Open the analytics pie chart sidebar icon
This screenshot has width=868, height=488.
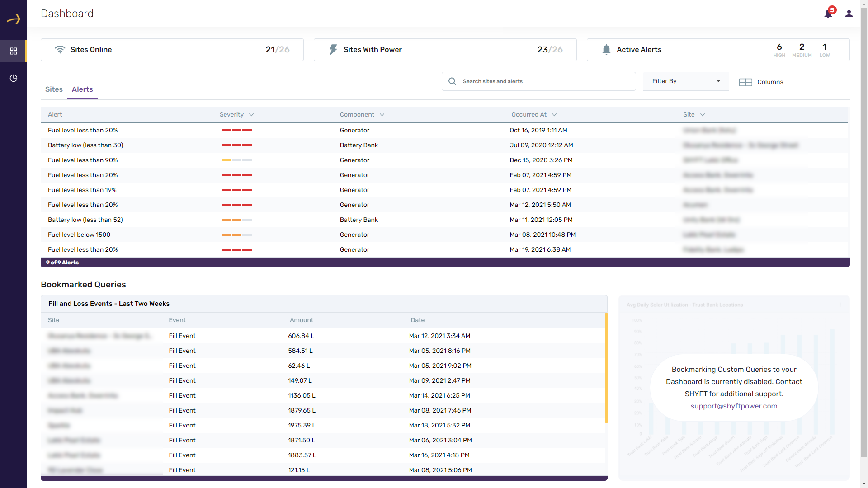click(x=14, y=78)
